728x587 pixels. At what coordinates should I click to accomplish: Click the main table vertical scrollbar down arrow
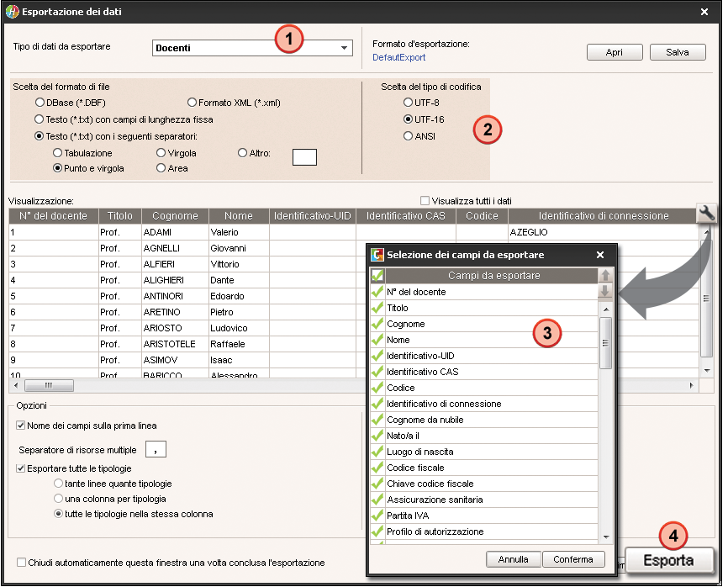pos(707,371)
